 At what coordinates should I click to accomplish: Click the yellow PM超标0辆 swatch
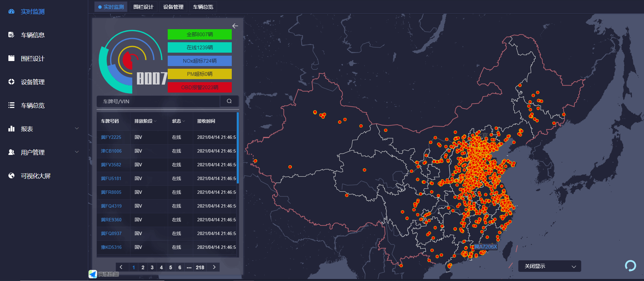(x=200, y=74)
